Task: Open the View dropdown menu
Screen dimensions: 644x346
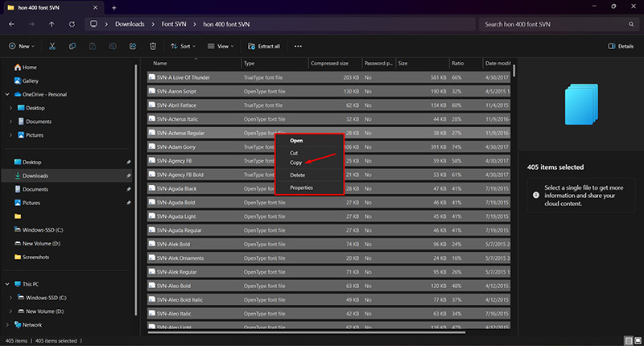Action: click(221, 47)
